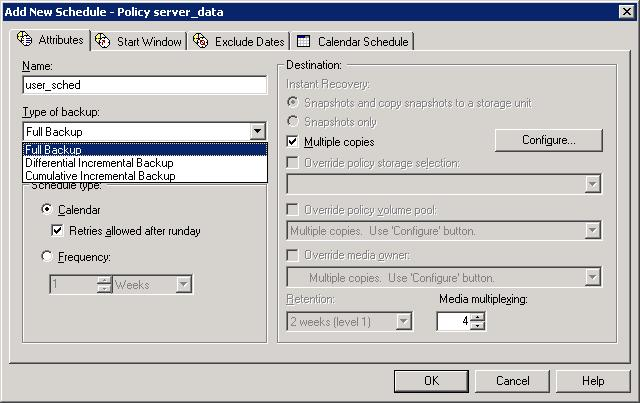This screenshot has height=403, width=640.
Task: Open Help for this dialog
Action: [593, 381]
